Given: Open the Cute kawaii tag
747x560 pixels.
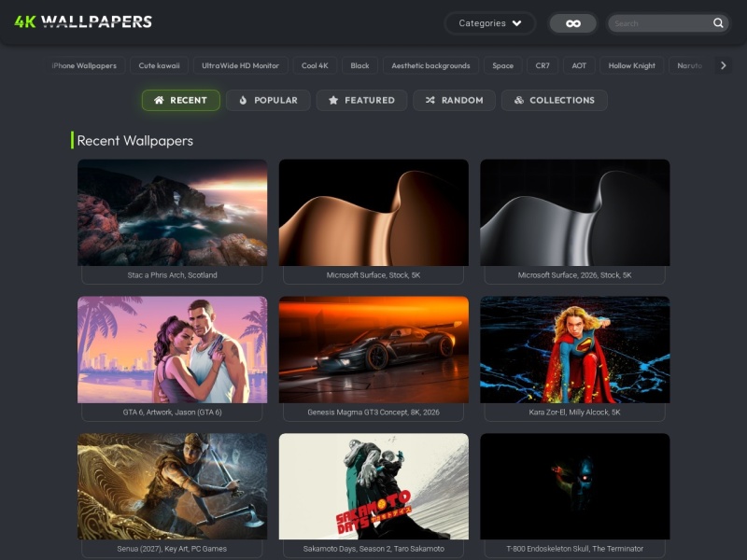Looking at the screenshot, I should [x=159, y=65].
